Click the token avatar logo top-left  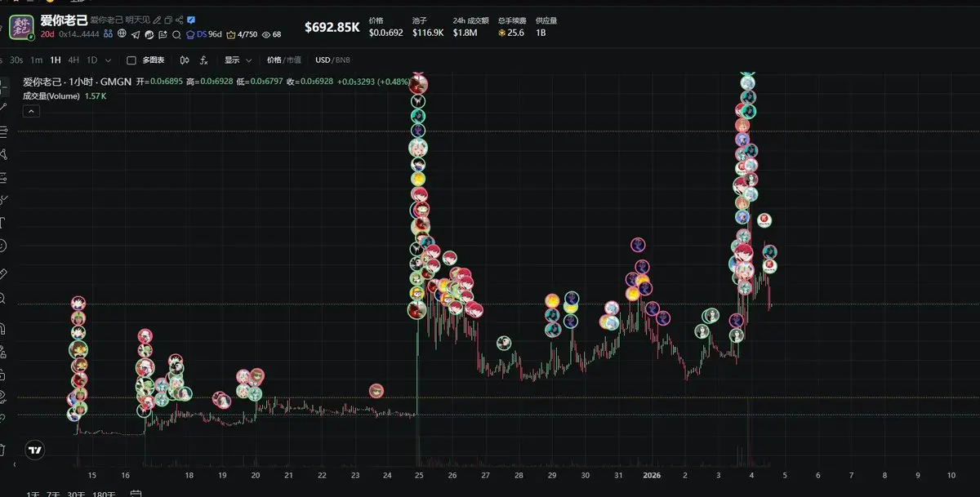20,27
